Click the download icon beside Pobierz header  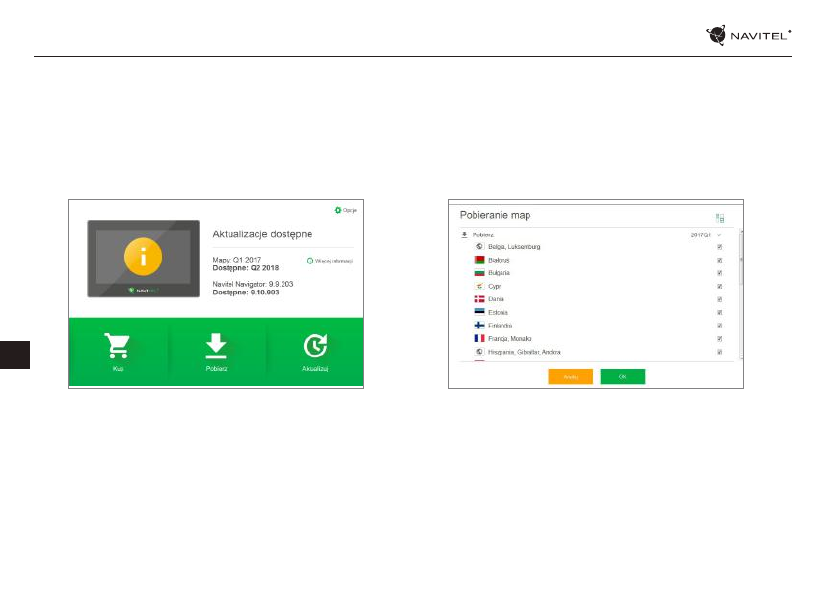[464, 235]
